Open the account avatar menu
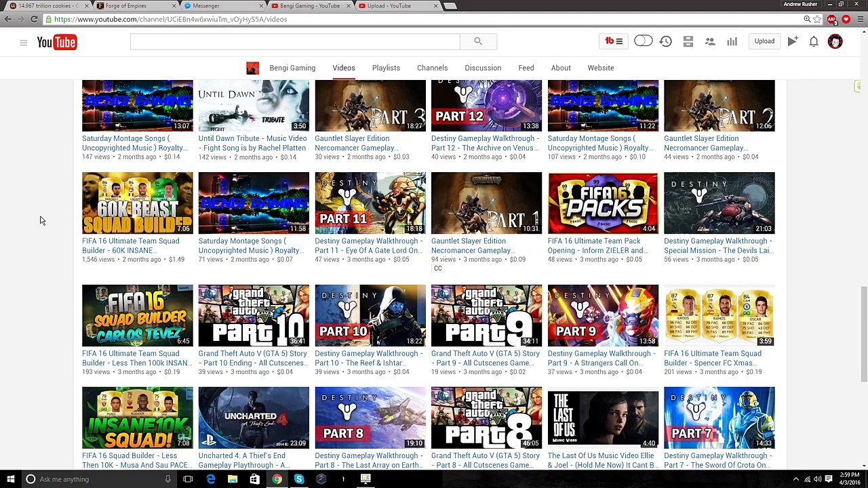This screenshot has width=868, height=488. pyautogui.click(x=835, y=41)
